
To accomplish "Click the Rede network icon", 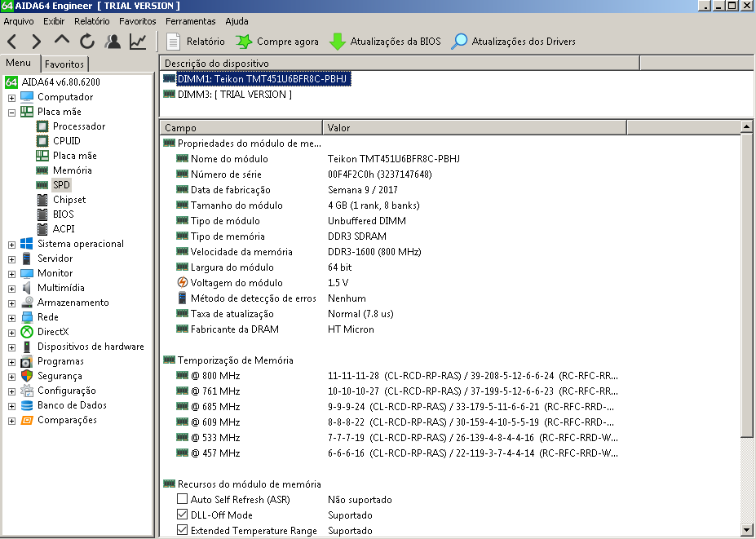I will pos(27,317).
